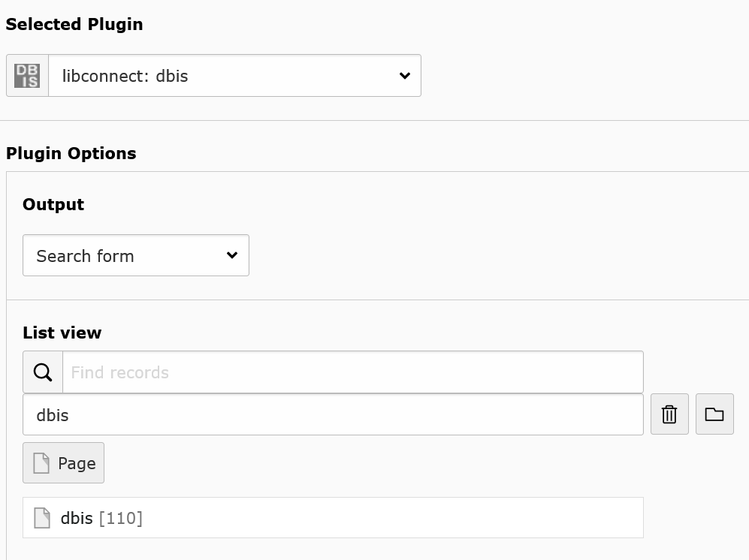This screenshot has height=560, width=749.
Task: Click the chevron arrow in the Output dropdown
Action: tap(232, 256)
